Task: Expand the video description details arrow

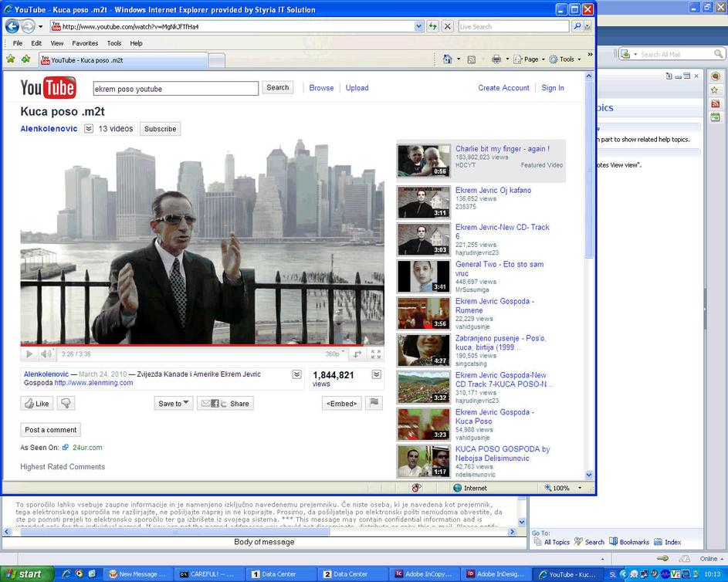Action: pyautogui.click(x=296, y=374)
